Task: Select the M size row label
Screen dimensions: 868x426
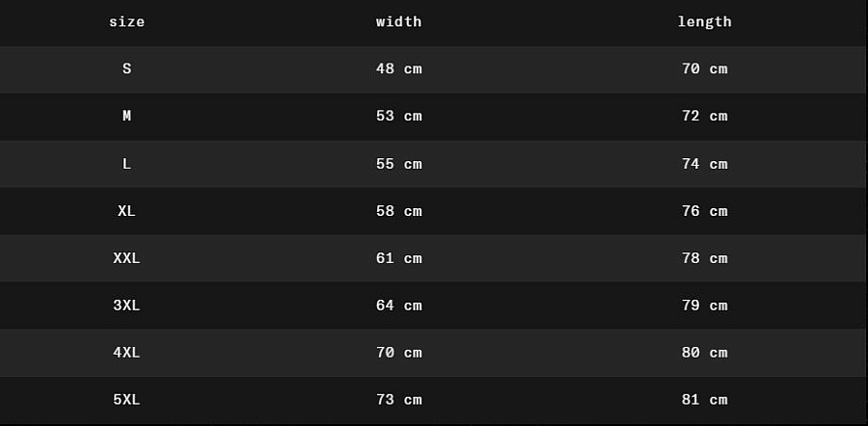Action: (126, 116)
